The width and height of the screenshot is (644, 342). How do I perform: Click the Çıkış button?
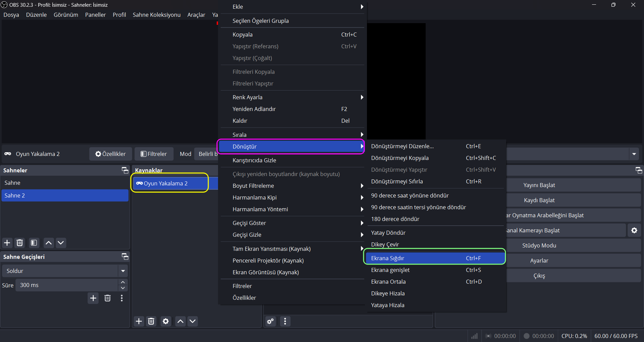[573, 276]
